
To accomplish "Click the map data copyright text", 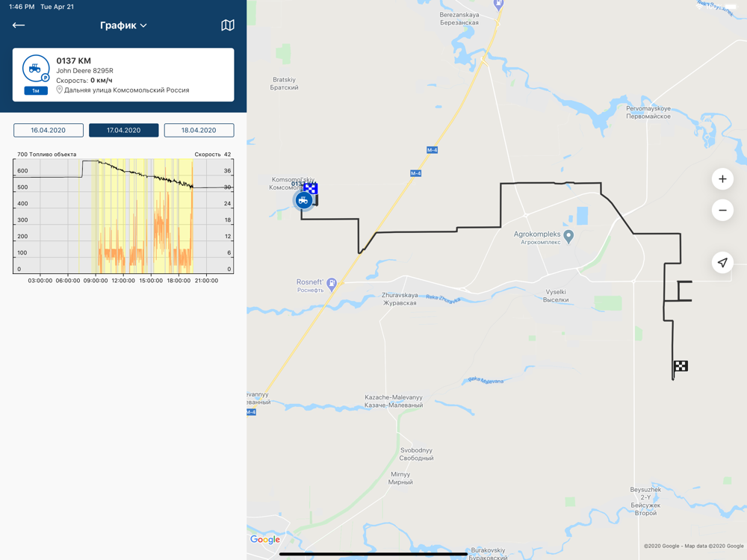I will (x=694, y=547).
